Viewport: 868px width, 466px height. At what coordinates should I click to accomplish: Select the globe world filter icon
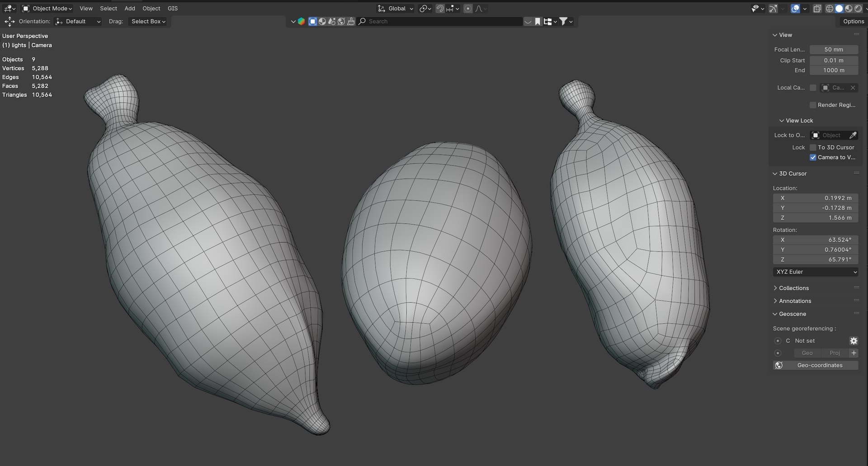tap(341, 21)
